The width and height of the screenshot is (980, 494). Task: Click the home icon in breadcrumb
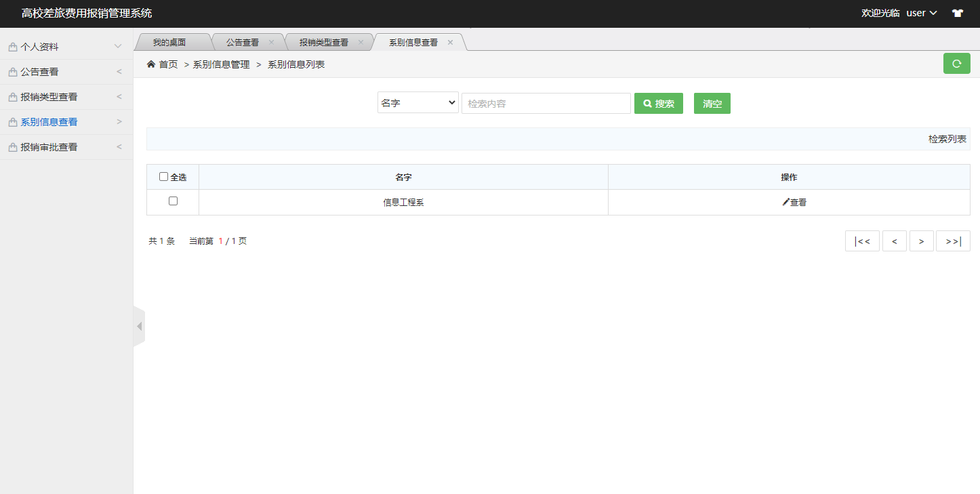pyautogui.click(x=151, y=64)
